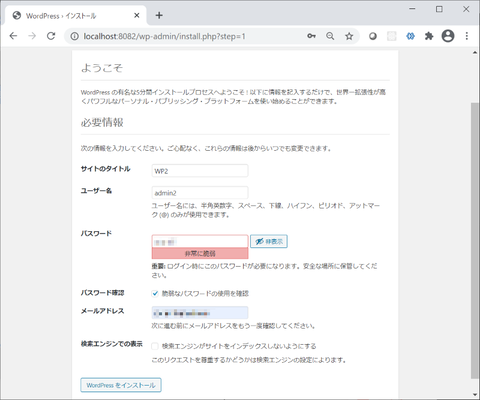Screen dimensions: 480x400
Task: Edit the ユーザー名 field containing admin2
Action: (x=200, y=193)
